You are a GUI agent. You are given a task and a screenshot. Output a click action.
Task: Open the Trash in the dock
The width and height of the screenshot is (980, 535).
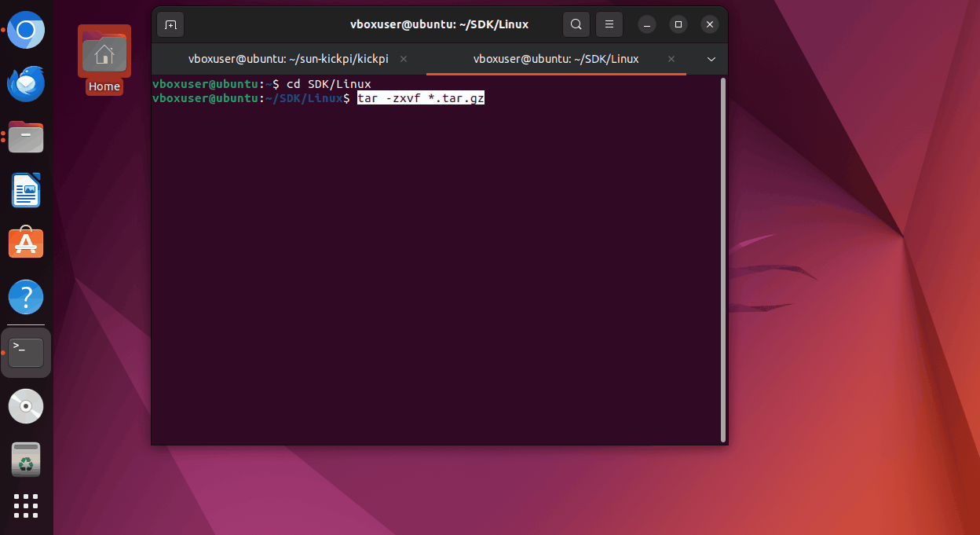(26, 460)
